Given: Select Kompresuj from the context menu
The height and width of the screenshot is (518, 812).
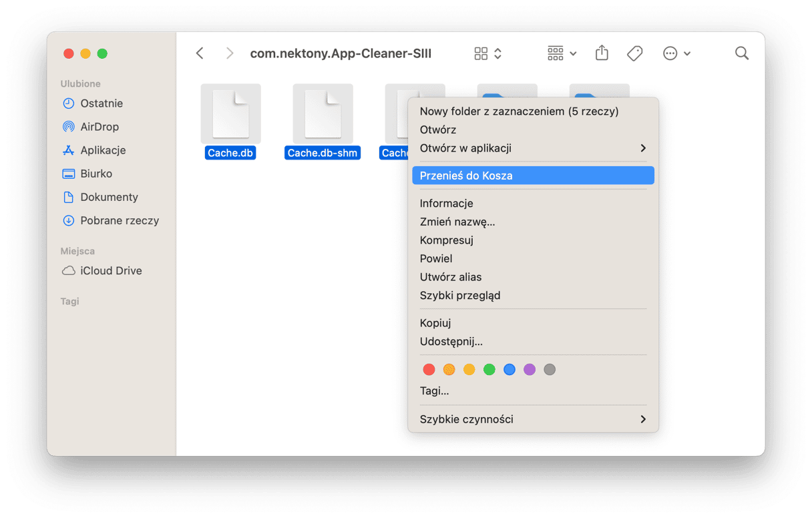Looking at the screenshot, I should [x=446, y=240].
